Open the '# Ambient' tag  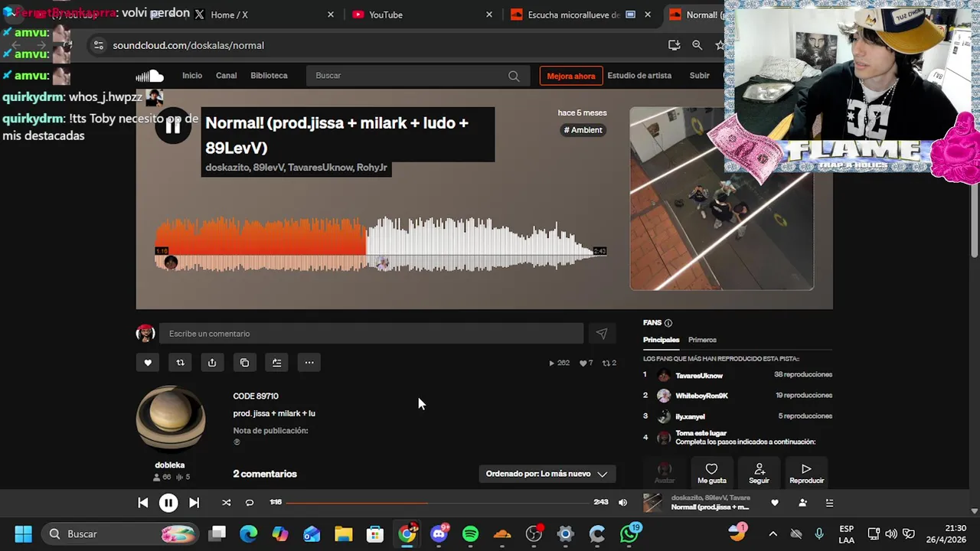click(x=583, y=130)
